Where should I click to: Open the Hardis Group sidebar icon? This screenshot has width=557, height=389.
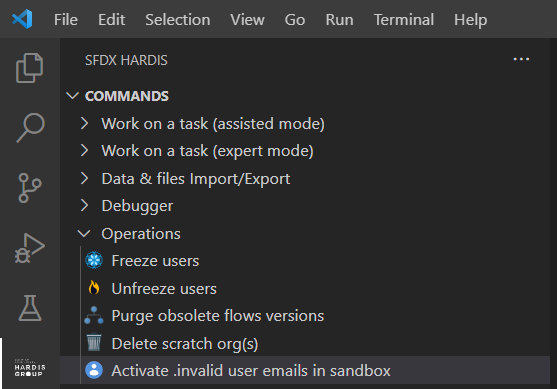pos(30,367)
